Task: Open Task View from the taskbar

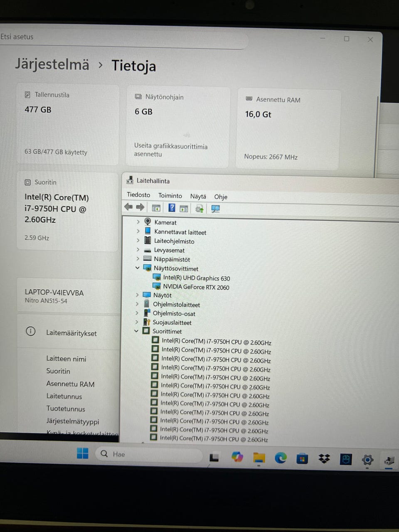Action: [214, 457]
